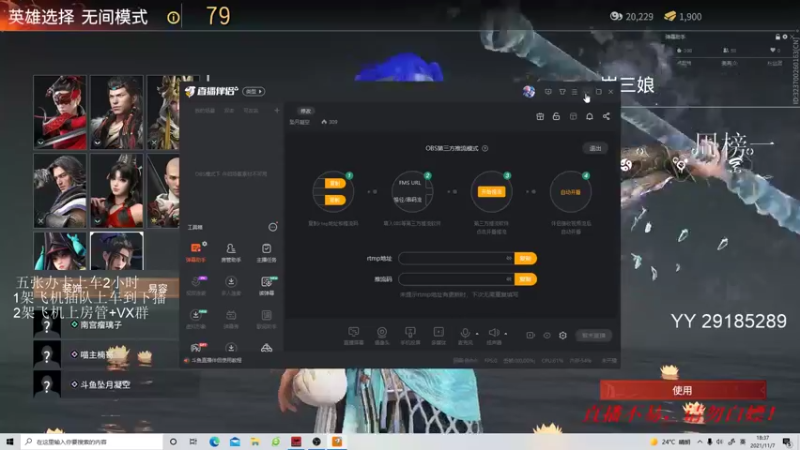Click the share icon in room header

click(606, 116)
